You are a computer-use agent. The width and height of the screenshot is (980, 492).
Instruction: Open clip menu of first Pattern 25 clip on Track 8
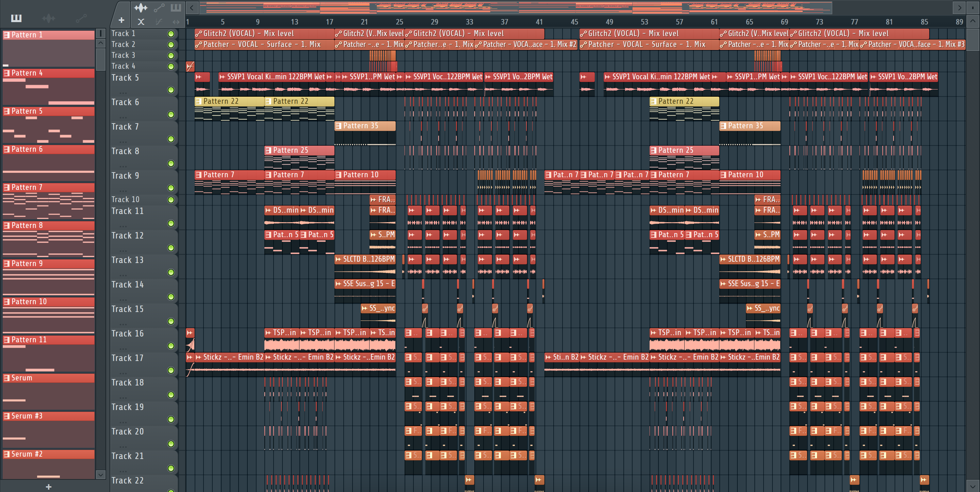coord(268,150)
